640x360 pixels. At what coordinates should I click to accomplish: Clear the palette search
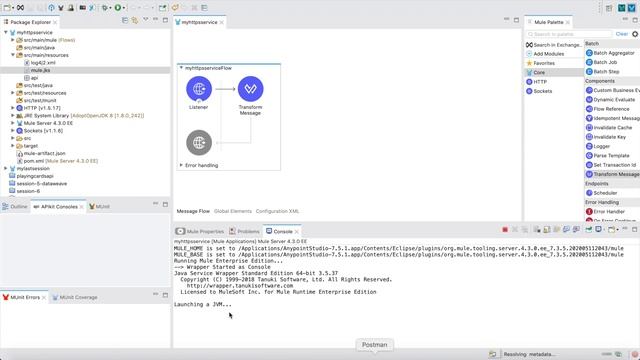pos(622,34)
